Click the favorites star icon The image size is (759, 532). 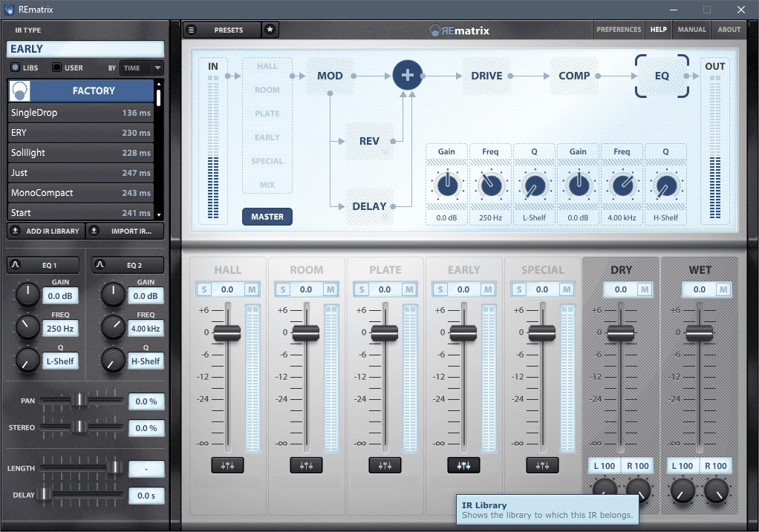coord(270,30)
